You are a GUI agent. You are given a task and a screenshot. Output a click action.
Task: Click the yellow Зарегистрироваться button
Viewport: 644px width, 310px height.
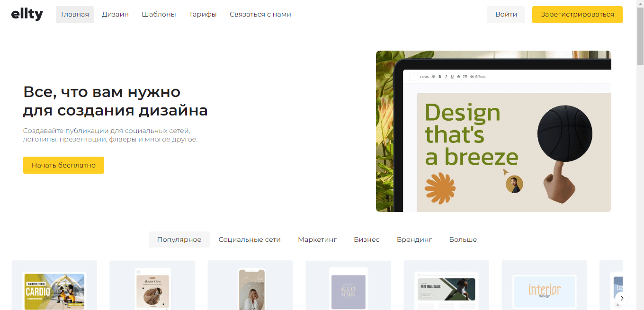click(577, 15)
